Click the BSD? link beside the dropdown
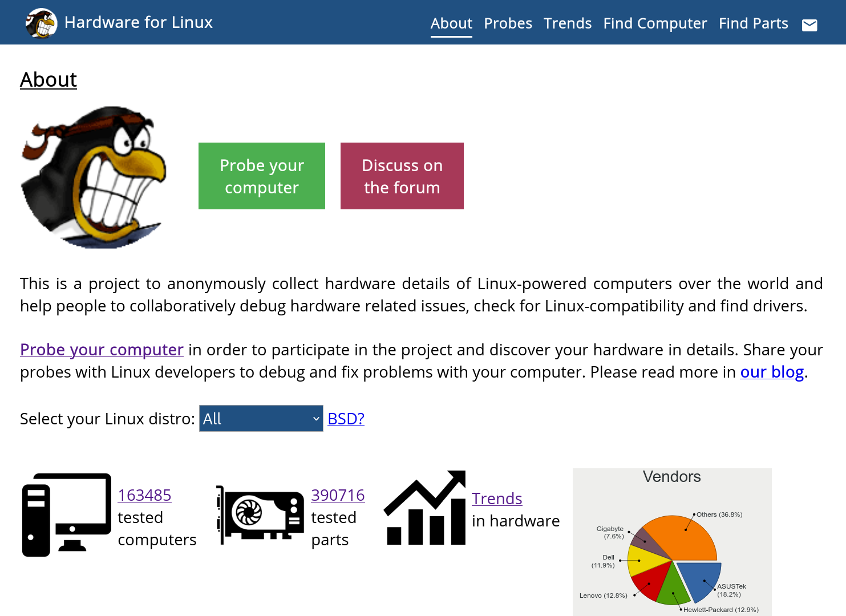The image size is (846, 616). 346,418
